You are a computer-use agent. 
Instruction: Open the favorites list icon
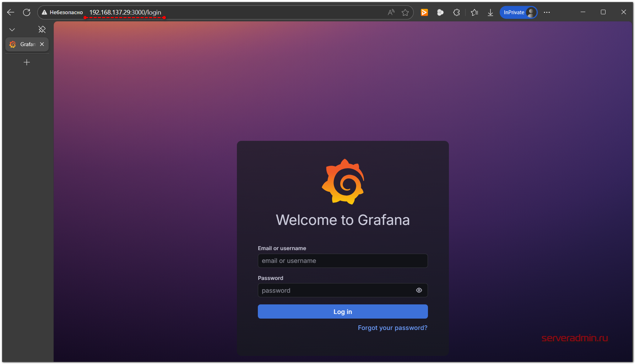tap(474, 12)
